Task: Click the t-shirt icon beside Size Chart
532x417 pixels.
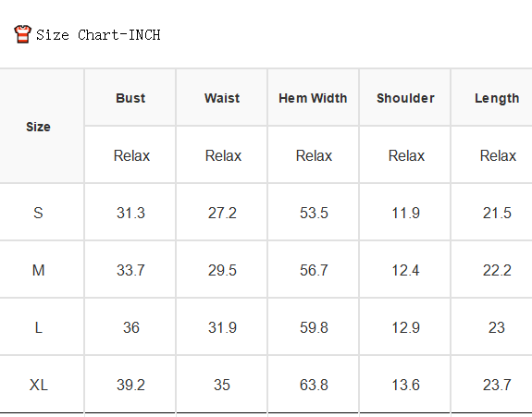Action: [23, 34]
